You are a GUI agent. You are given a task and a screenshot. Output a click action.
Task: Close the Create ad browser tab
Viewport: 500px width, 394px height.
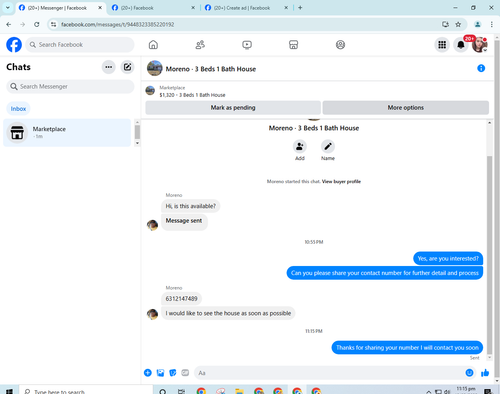tap(286, 8)
